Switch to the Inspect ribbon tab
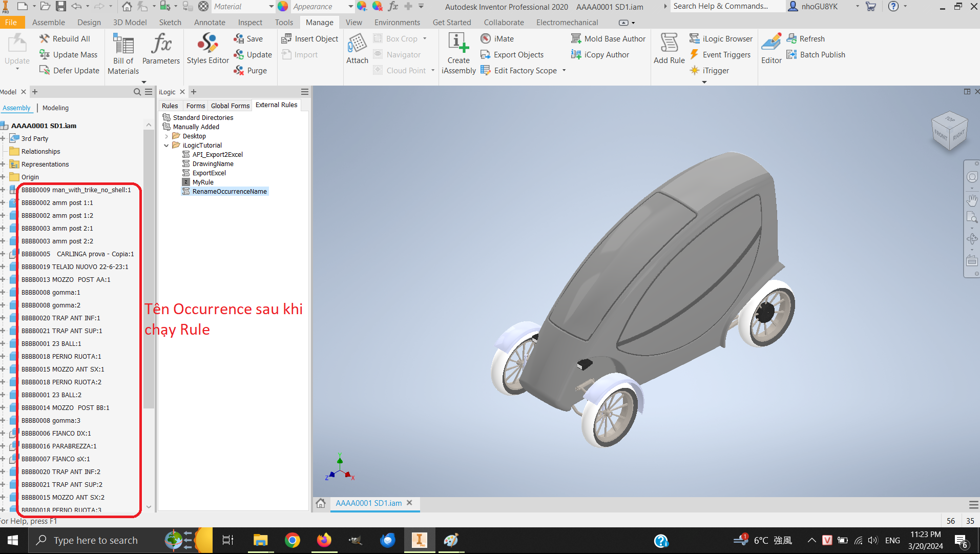 point(249,22)
